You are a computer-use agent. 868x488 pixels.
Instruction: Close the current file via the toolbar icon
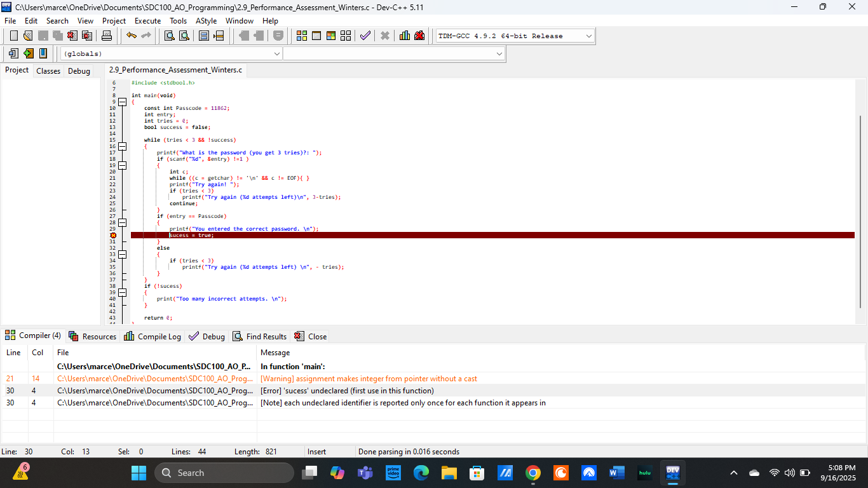(x=72, y=36)
